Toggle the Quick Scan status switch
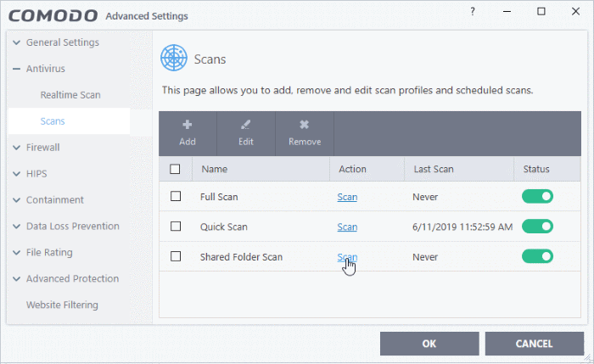594x364 pixels. pyautogui.click(x=537, y=227)
